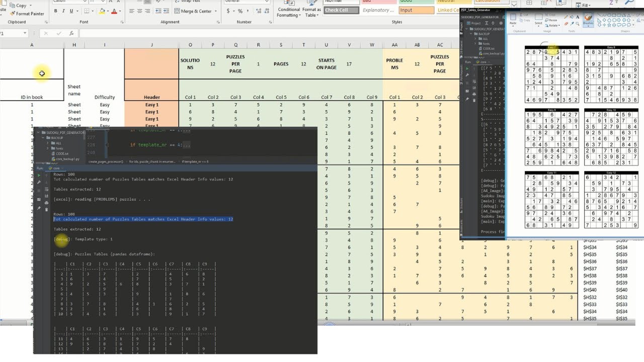Rerun core with the green play icon
The image size is (644, 362).
pyautogui.click(x=39, y=175)
